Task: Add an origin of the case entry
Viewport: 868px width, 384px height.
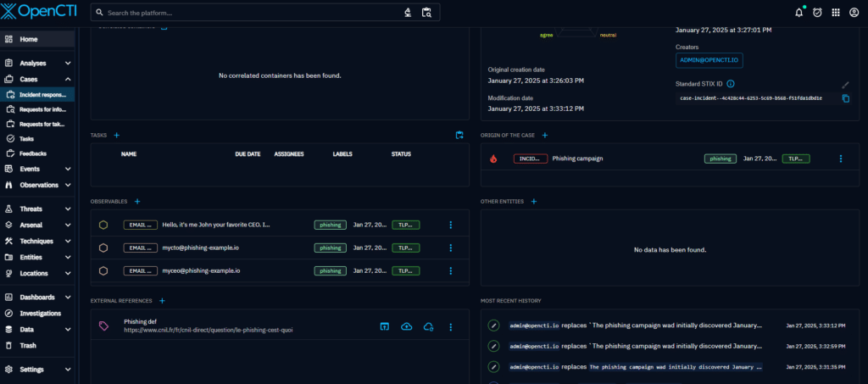Action: [x=545, y=135]
